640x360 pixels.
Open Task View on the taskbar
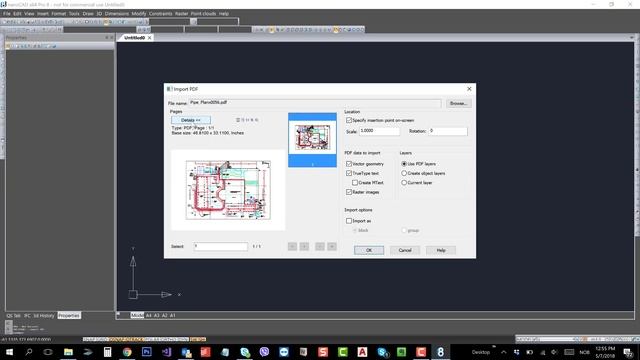[x=48, y=352]
